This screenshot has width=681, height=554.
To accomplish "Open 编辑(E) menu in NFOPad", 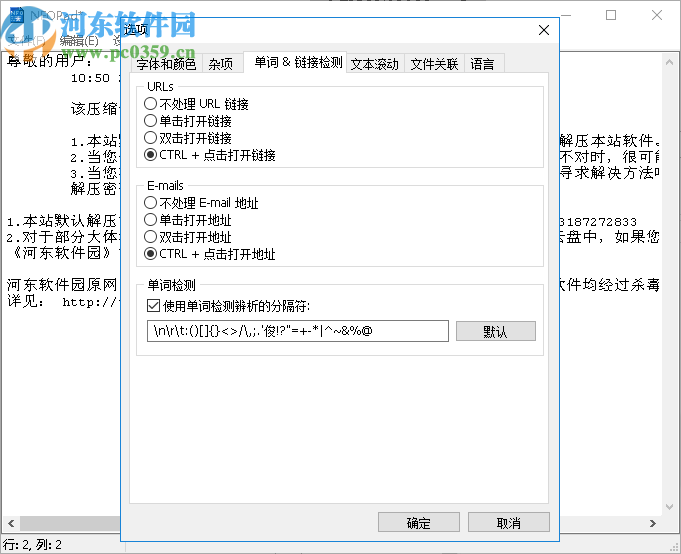I will click(x=79, y=41).
